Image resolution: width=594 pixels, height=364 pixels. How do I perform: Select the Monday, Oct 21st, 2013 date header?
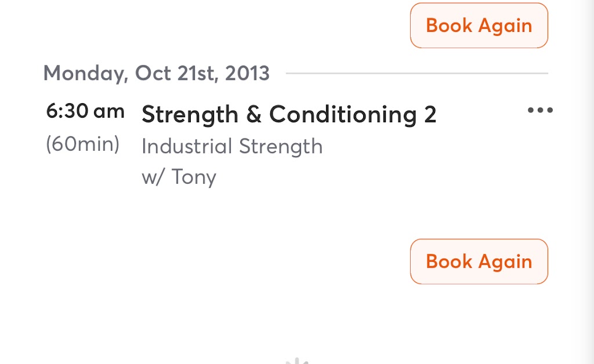click(x=157, y=74)
